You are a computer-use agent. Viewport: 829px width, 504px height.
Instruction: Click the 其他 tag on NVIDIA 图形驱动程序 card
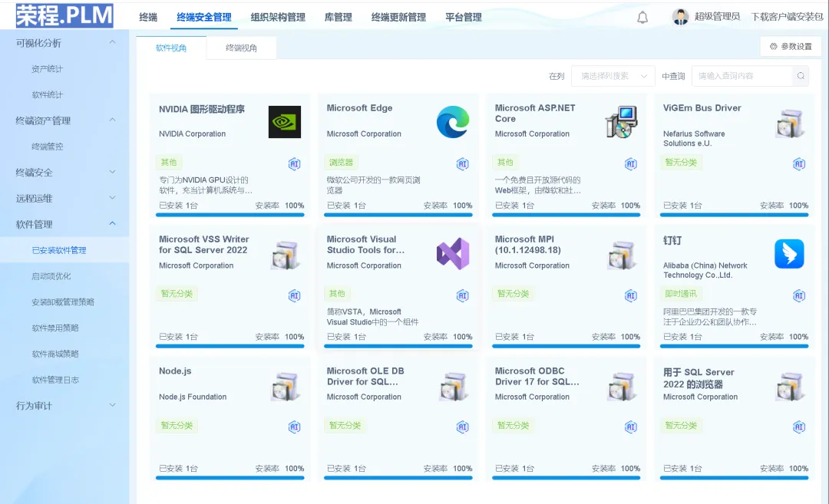pos(169,162)
